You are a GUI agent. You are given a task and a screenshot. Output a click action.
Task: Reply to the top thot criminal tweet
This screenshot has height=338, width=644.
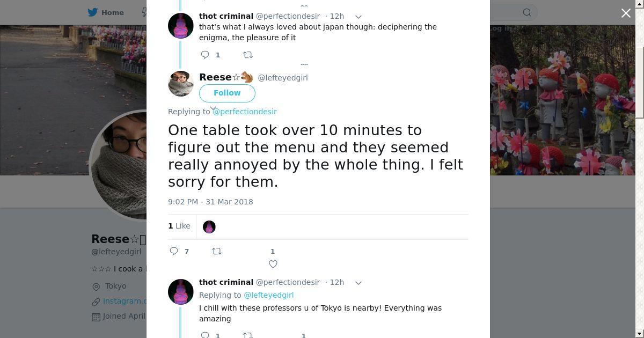click(x=205, y=55)
